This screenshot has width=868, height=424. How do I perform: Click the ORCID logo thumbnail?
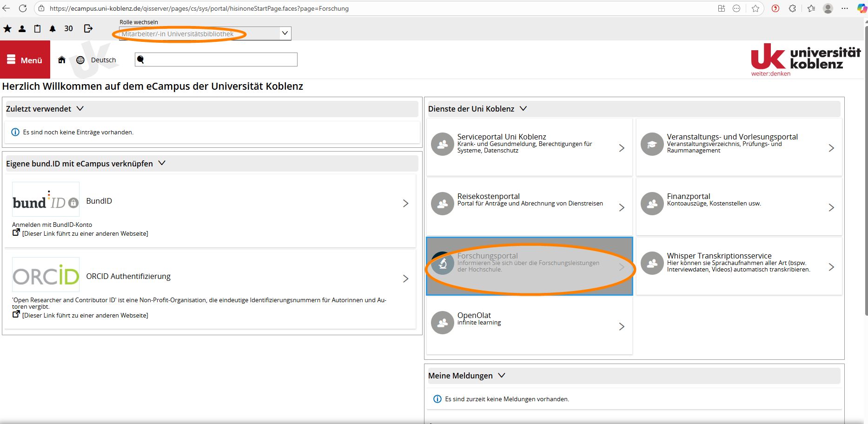(46, 275)
